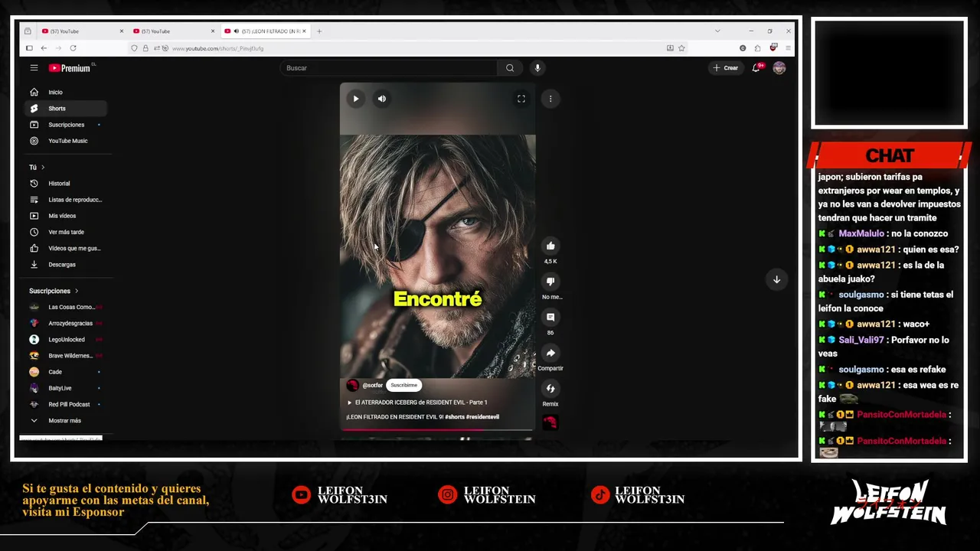Open the Las Cosas Como... channel subscription
980x551 pixels.
click(65, 307)
